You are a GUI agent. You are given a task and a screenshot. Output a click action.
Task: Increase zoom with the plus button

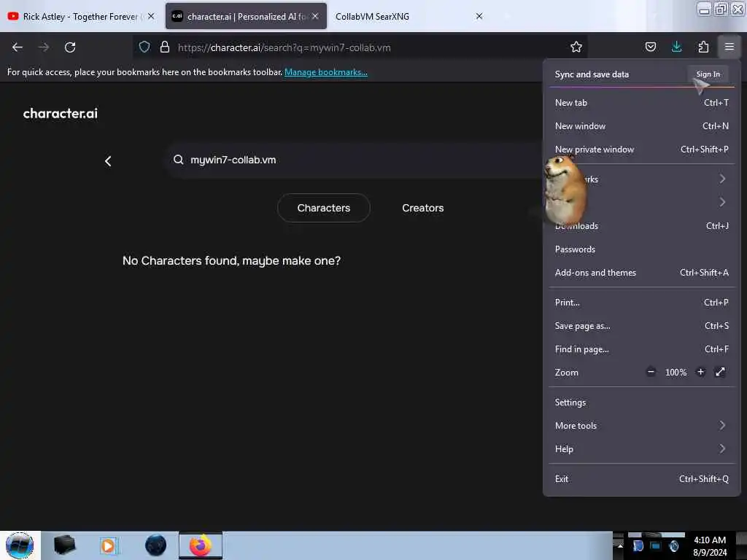700,372
